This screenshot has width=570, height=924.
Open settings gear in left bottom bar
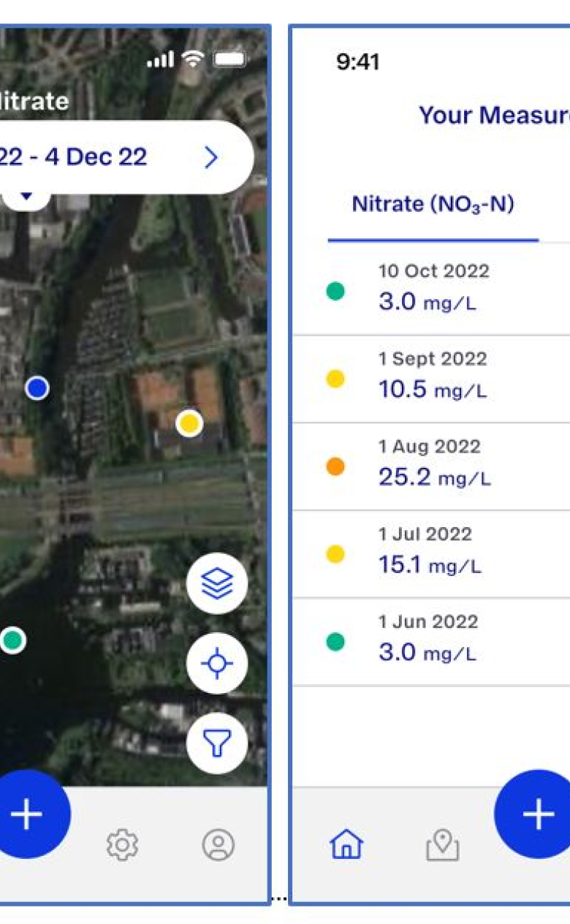tap(122, 844)
